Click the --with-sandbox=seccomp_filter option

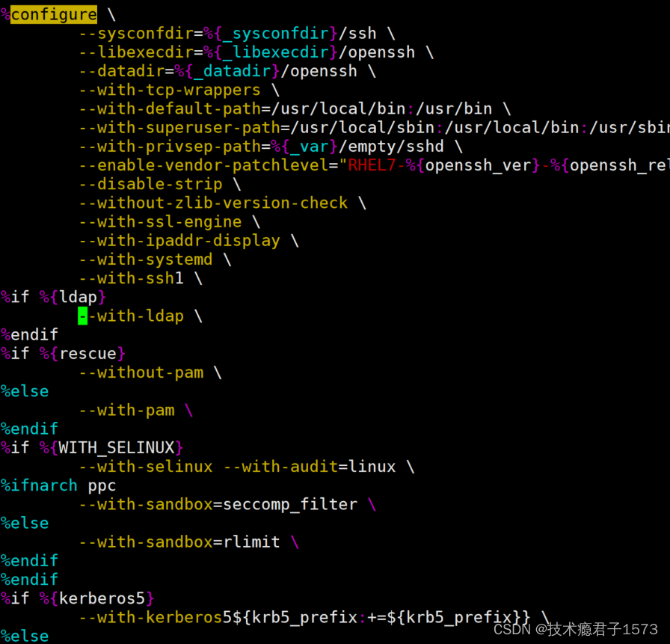pyautogui.click(x=218, y=504)
